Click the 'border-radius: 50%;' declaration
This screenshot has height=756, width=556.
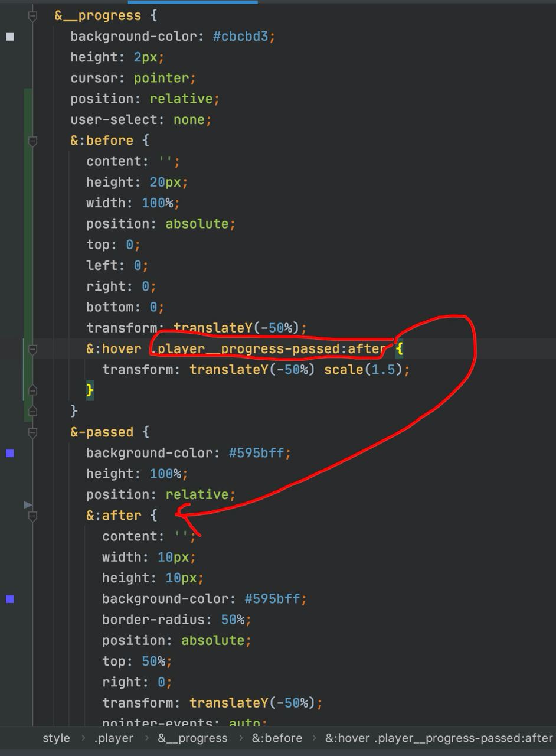(177, 620)
